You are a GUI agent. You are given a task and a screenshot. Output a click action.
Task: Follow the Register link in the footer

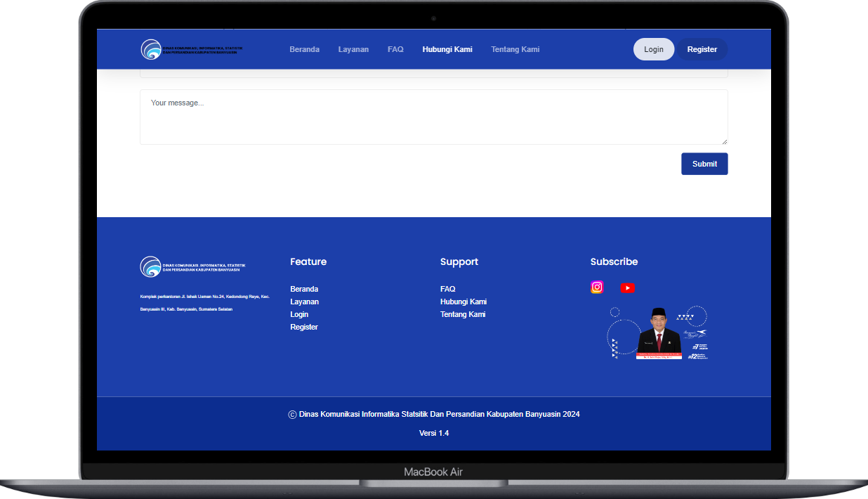(x=304, y=327)
